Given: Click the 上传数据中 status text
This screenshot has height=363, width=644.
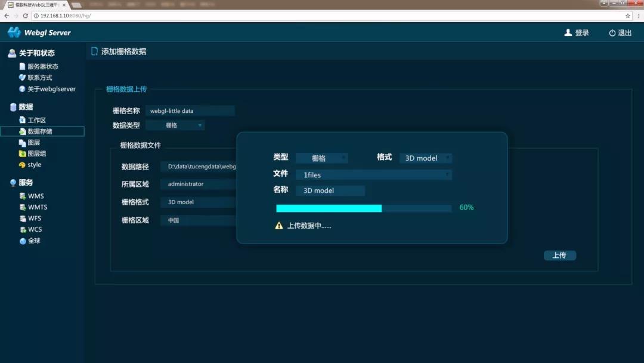Looking at the screenshot, I should coord(309,226).
